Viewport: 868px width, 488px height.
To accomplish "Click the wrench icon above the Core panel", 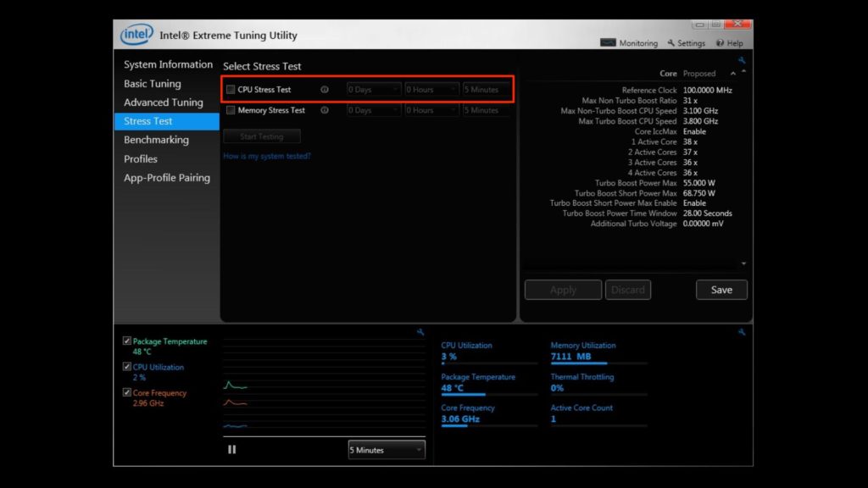I will pos(741,60).
